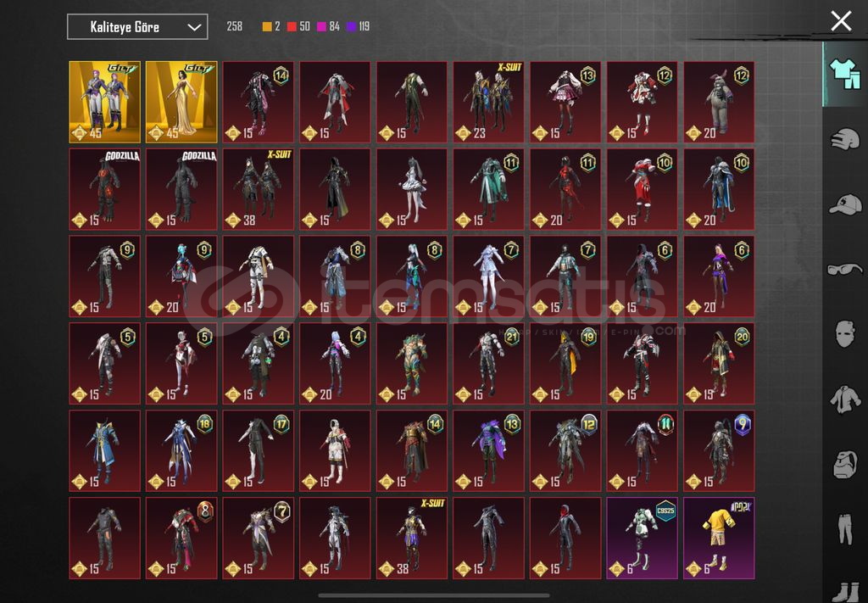Select the bunny costume card valued 20

(719, 102)
